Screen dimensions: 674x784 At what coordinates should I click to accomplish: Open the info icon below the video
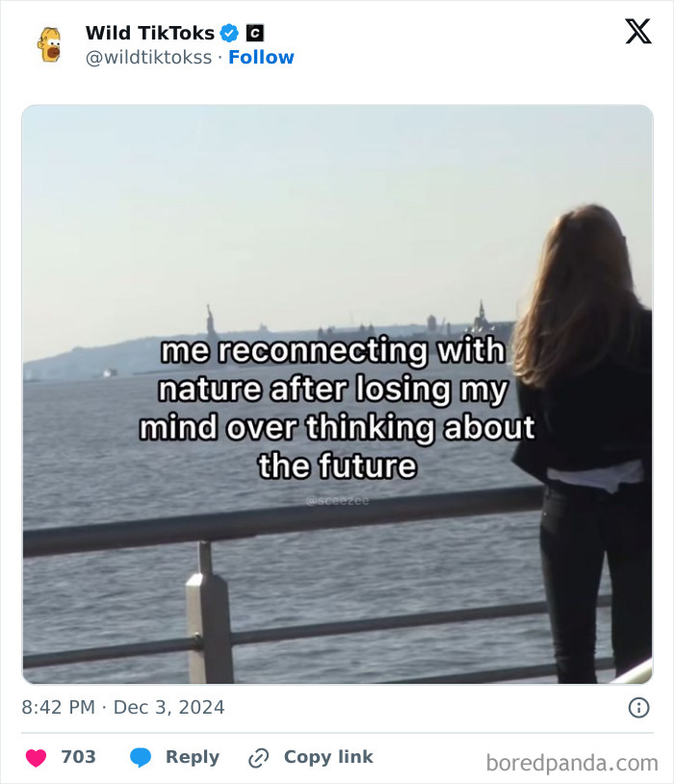pos(641,707)
